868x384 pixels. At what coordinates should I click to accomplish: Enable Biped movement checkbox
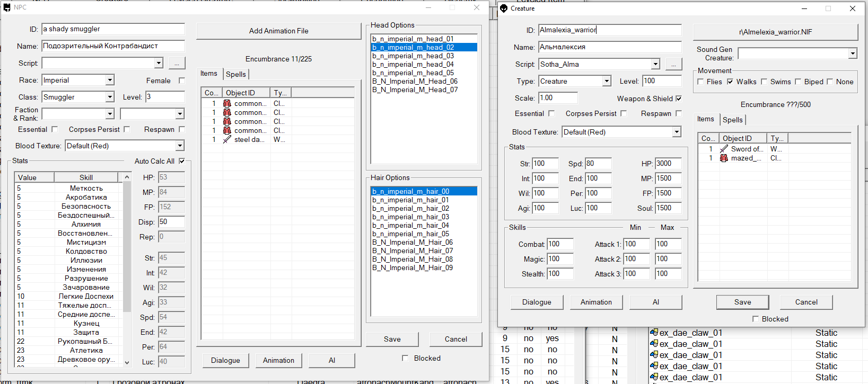tap(798, 82)
